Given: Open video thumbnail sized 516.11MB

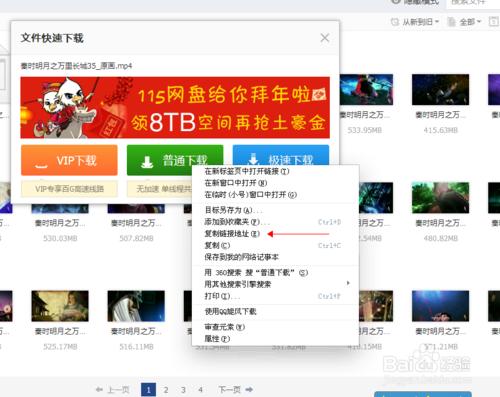Looking at the screenshot, I should point(136,306).
